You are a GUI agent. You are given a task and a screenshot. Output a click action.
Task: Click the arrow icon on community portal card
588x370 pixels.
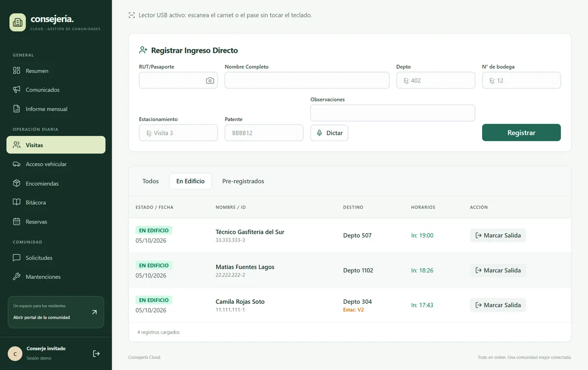click(x=95, y=312)
